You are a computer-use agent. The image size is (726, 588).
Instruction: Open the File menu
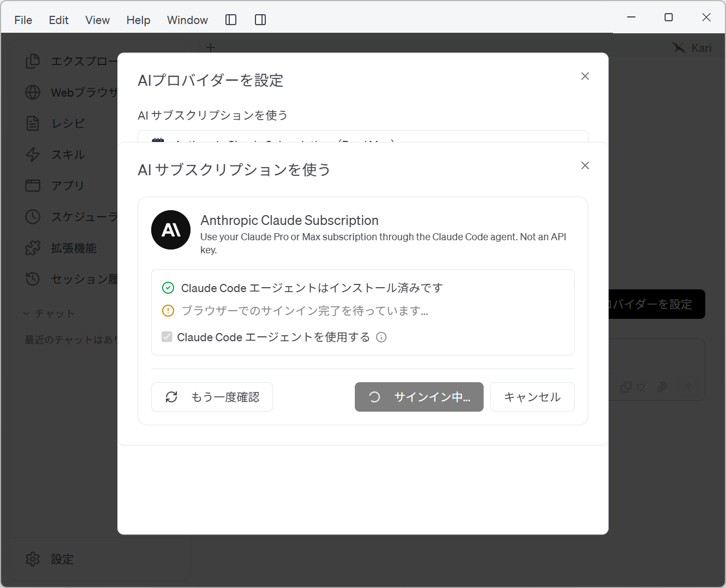[23, 20]
